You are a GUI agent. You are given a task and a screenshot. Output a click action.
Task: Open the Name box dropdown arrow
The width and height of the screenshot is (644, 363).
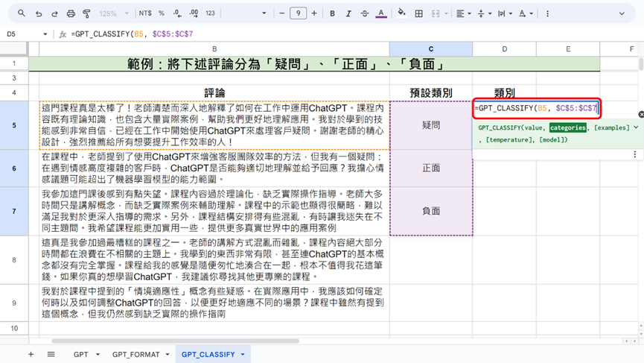pyautogui.click(x=45, y=34)
